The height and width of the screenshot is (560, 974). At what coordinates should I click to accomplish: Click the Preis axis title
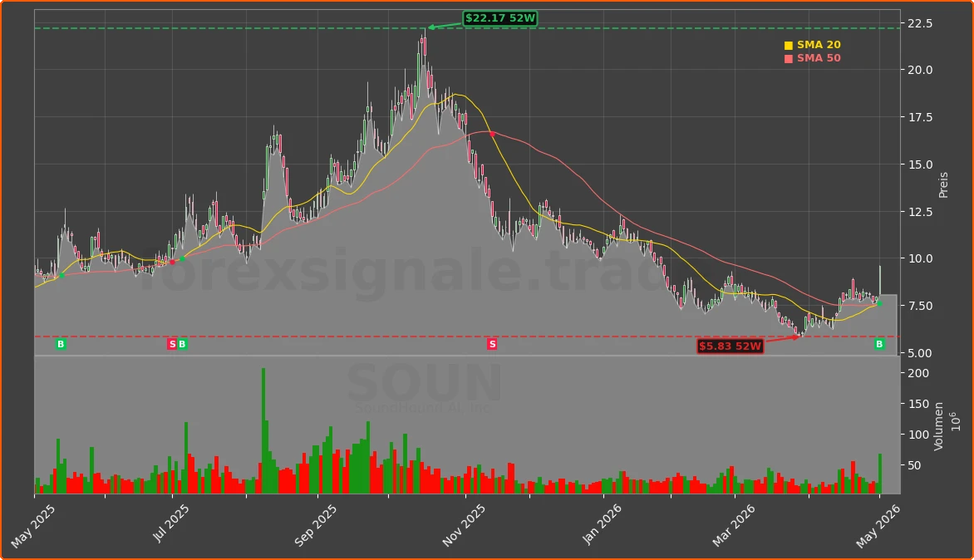pos(943,185)
